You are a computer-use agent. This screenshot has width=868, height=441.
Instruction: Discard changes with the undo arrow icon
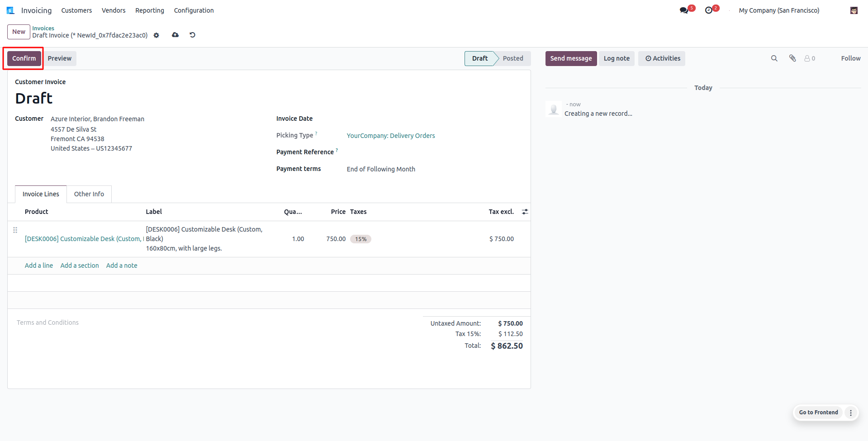tap(192, 35)
